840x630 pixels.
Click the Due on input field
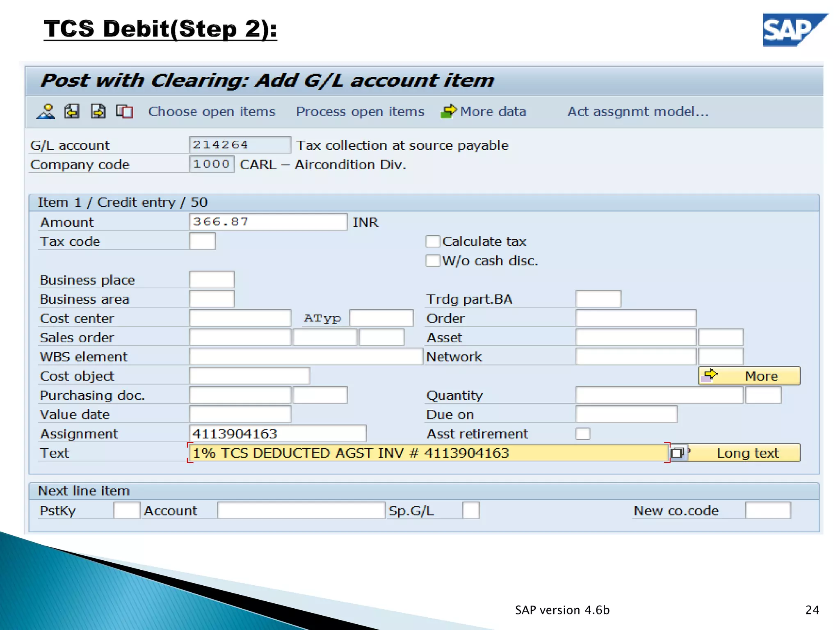click(627, 415)
